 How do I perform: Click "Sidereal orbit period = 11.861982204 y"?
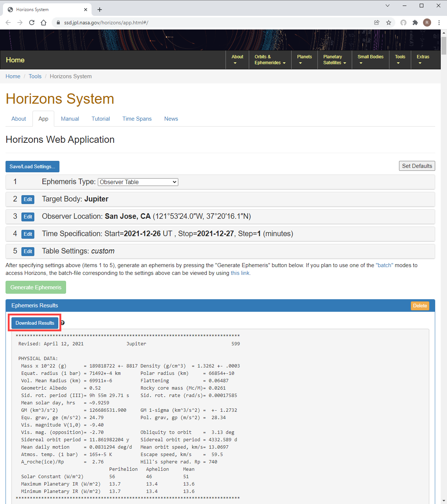coord(75,439)
